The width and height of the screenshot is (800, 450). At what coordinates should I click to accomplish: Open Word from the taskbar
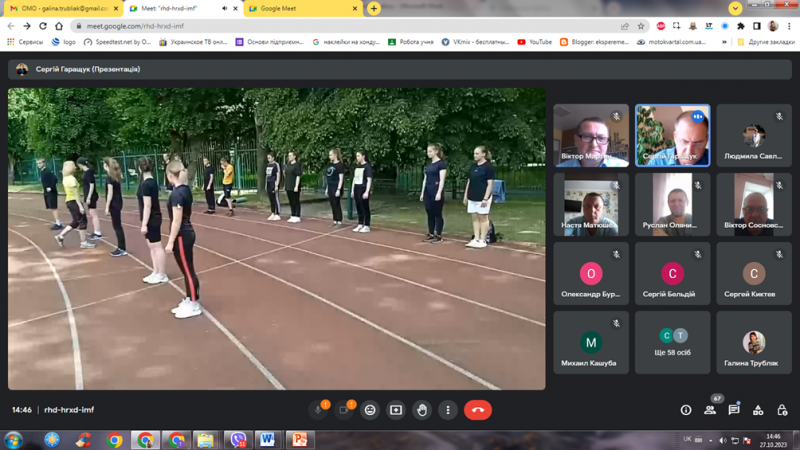tap(267, 440)
